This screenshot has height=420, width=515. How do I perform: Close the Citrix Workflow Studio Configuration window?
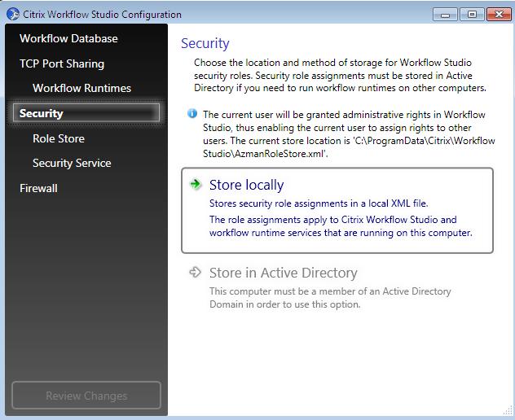coord(499,15)
